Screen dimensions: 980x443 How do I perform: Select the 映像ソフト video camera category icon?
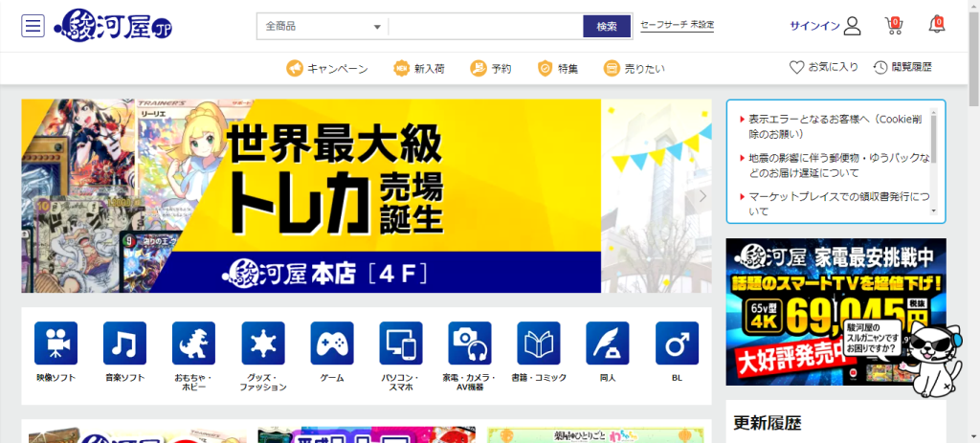pos(56,343)
